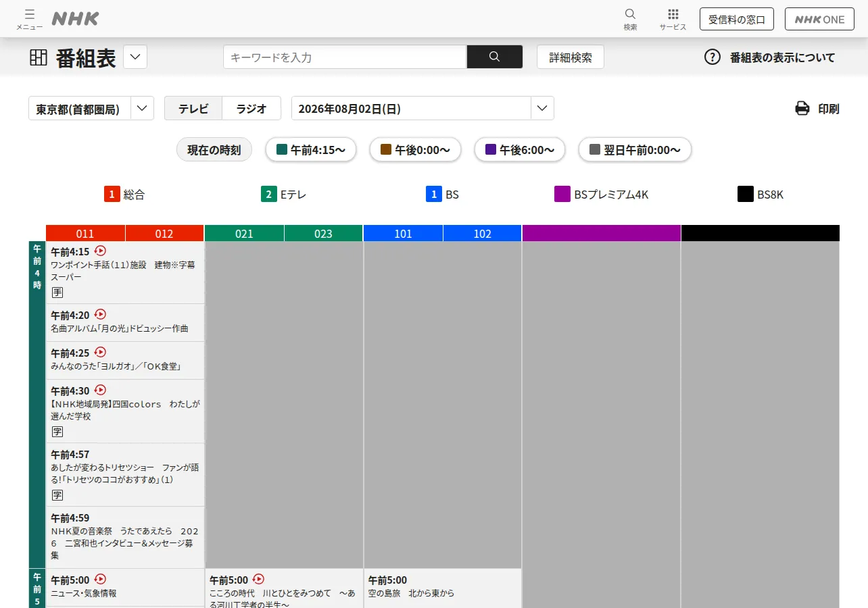This screenshot has height=608, width=868.
Task: Play icon beside 総合 午前5:00 ニュース
Action: (x=100, y=579)
